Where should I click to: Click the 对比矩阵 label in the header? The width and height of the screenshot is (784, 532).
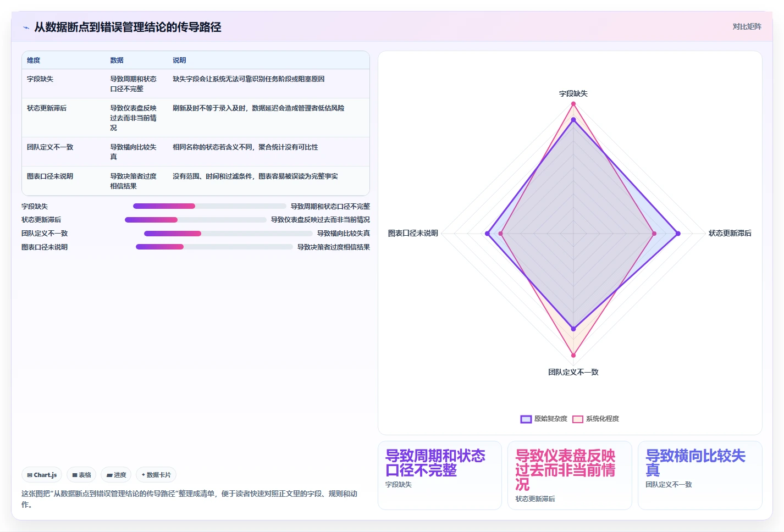point(747,26)
